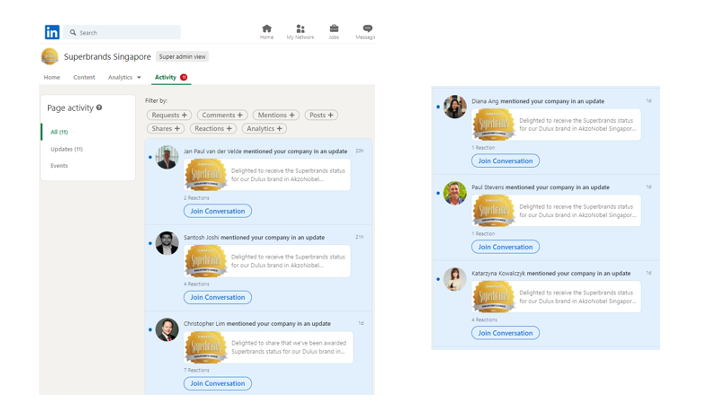Select All (11) in Page activity
The width and height of the screenshot is (720, 405).
coord(59,132)
